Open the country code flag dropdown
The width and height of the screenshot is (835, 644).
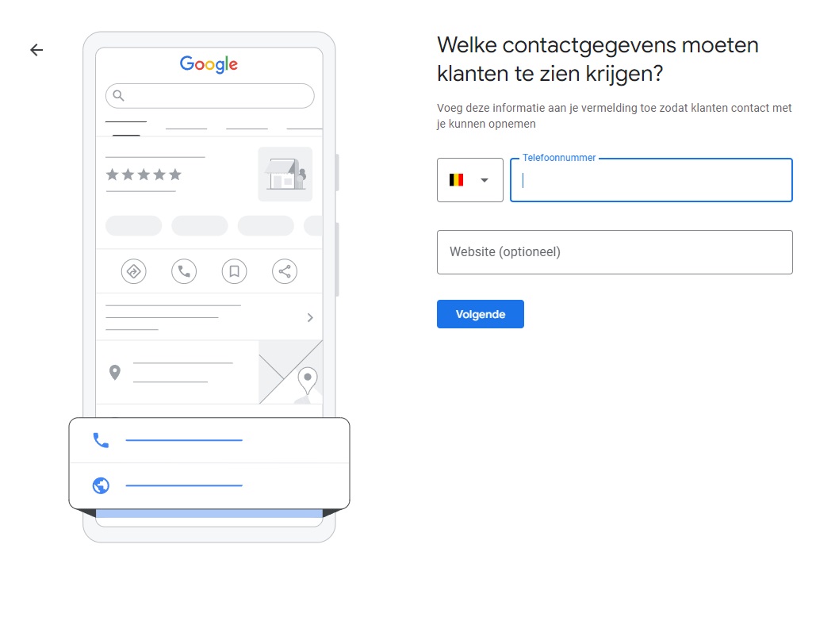(469, 180)
